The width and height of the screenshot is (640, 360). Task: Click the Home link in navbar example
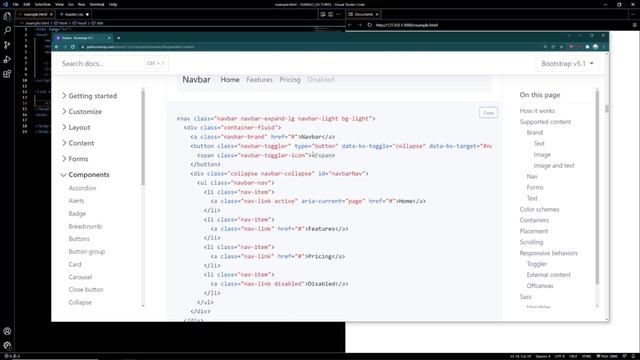pyautogui.click(x=230, y=80)
